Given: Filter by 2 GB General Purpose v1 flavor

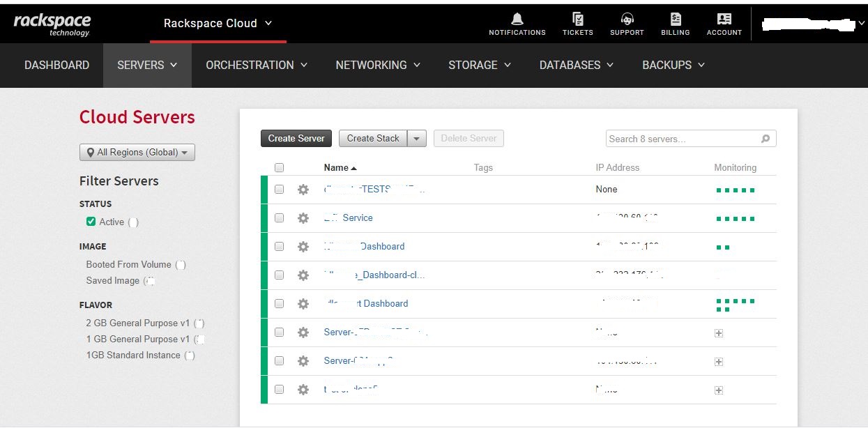Looking at the screenshot, I should click(x=137, y=323).
